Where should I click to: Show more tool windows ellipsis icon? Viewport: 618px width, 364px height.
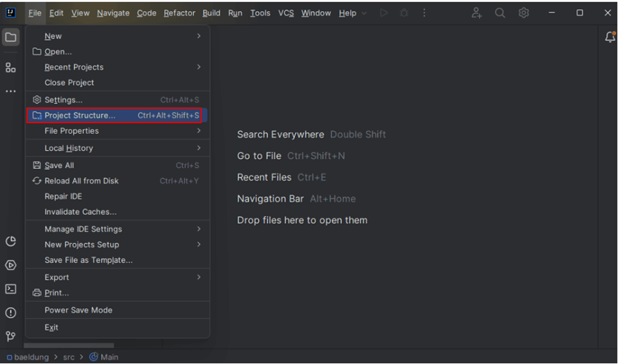pyautogui.click(x=10, y=91)
